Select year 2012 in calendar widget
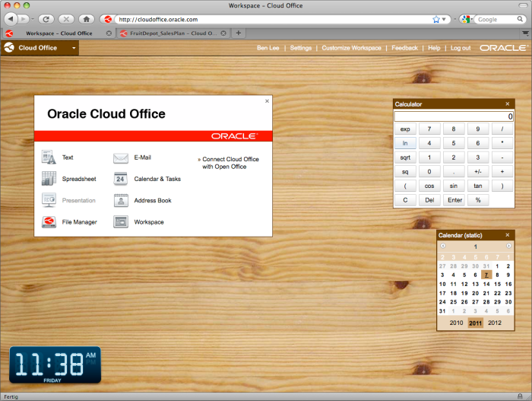 tap(495, 323)
